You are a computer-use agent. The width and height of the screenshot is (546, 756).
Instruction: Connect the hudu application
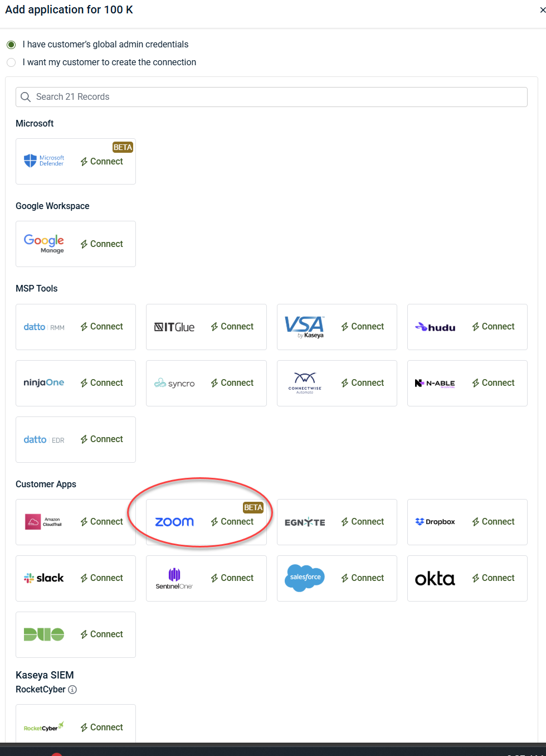pyautogui.click(x=494, y=327)
